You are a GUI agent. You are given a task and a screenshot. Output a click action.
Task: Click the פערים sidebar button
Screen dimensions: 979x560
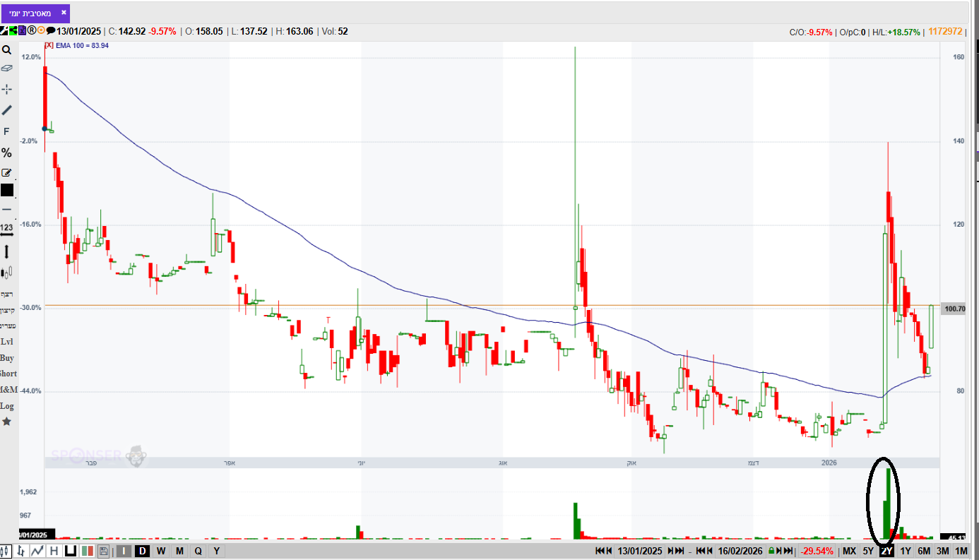pos(8,326)
